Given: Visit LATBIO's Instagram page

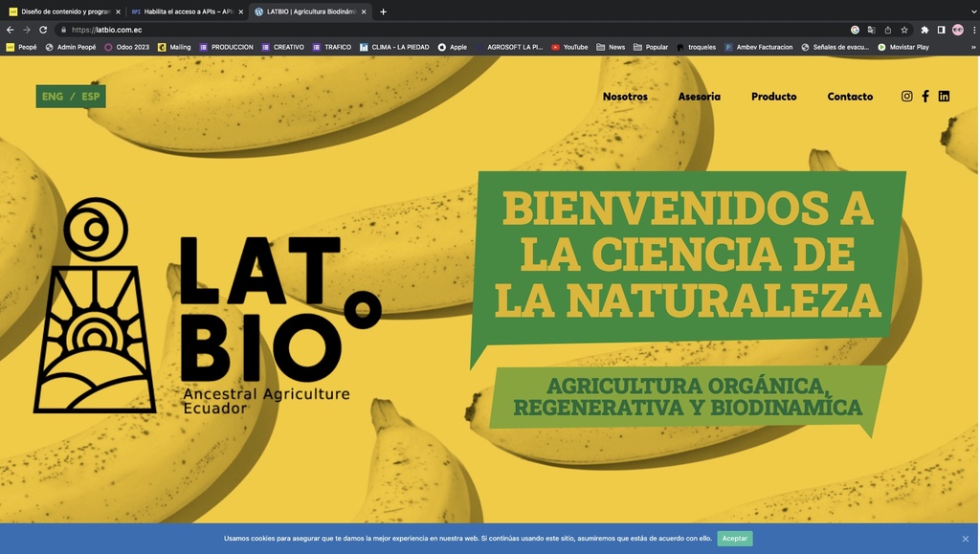Looking at the screenshot, I should click(x=907, y=97).
